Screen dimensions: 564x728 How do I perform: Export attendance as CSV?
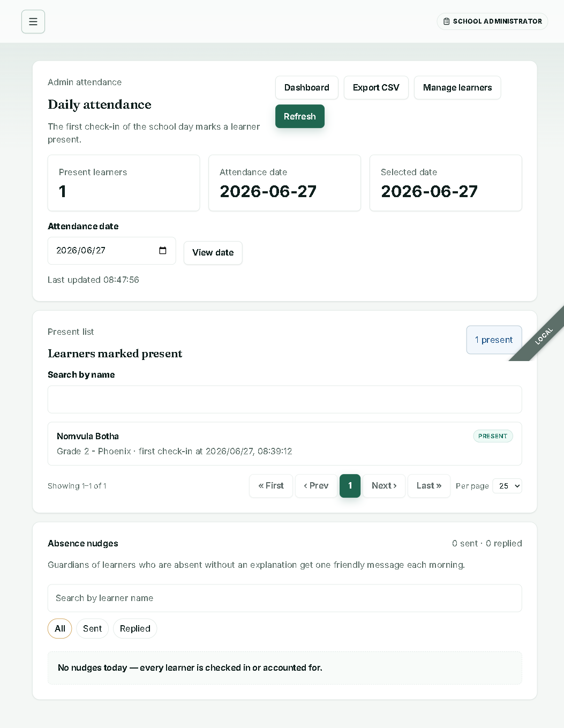(376, 87)
